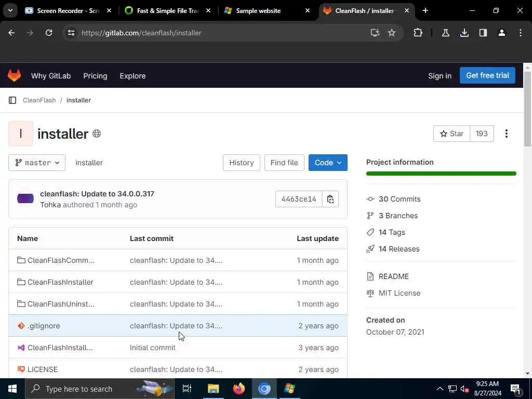Click the Sign in link
The width and height of the screenshot is (532, 399).
[x=440, y=76]
